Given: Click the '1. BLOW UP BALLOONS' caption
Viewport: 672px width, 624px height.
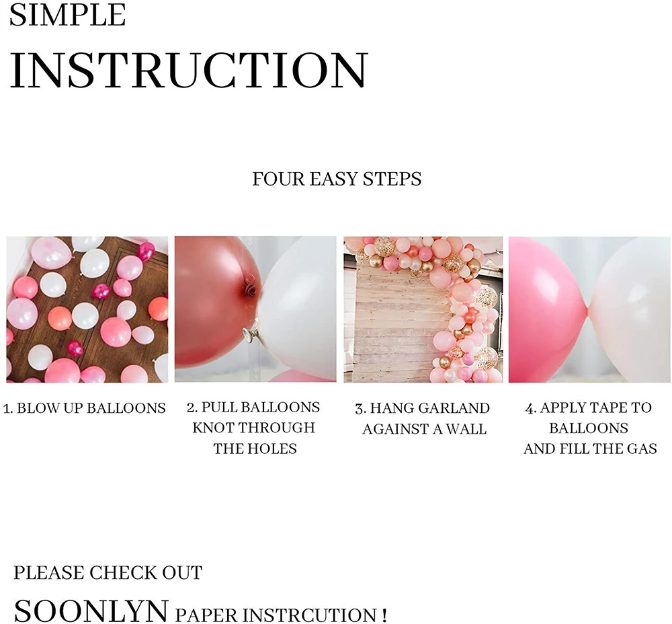Looking at the screenshot, I should 85,408.
